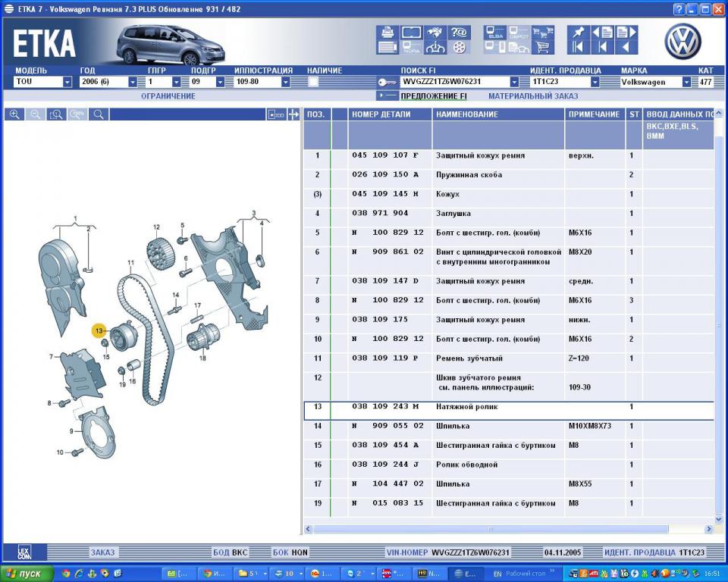Click the Volkswagen logo emblem
This screenshot has width=728, height=582.
[x=682, y=42]
